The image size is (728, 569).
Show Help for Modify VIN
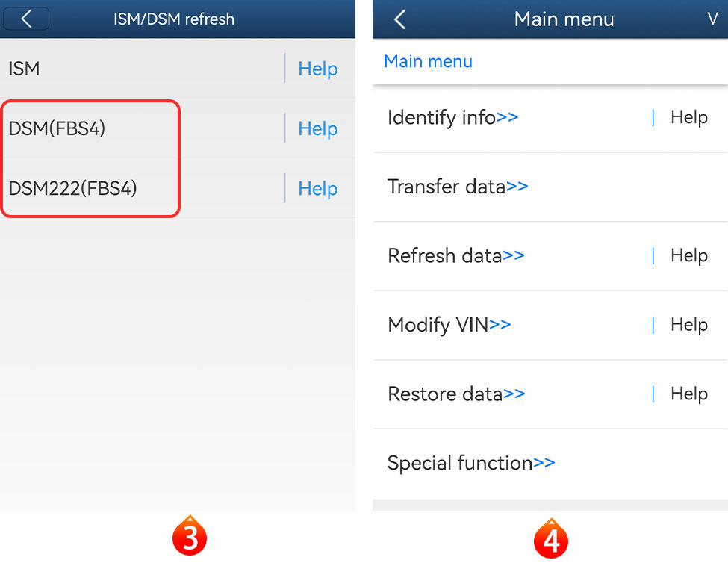(688, 325)
